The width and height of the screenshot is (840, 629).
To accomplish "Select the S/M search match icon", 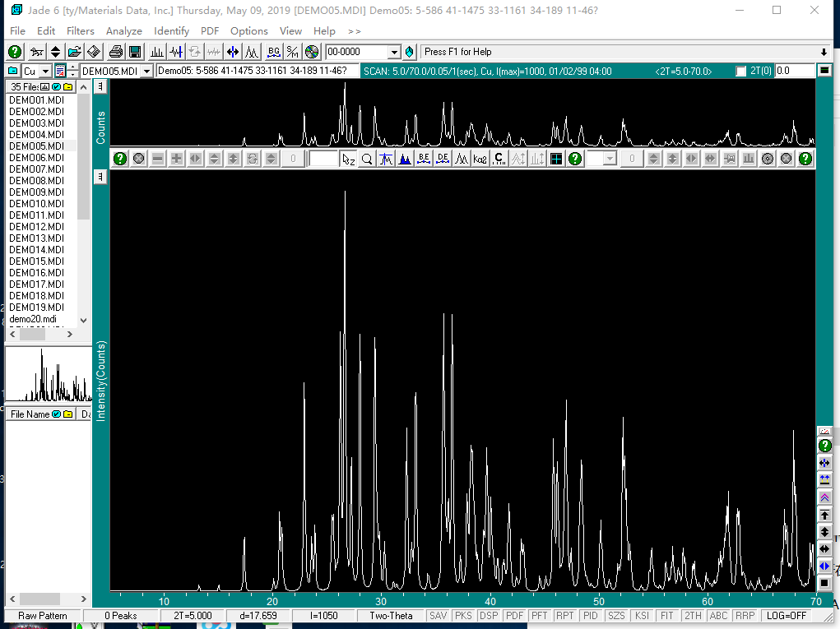I will click(x=293, y=52).
